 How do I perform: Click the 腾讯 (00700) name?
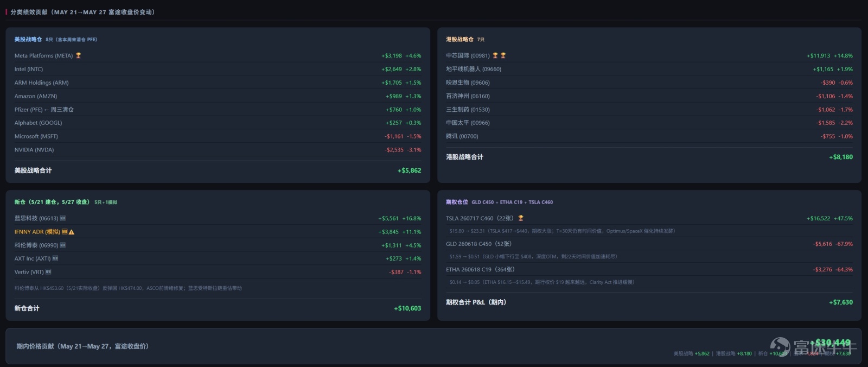click(x=462, y=136)
